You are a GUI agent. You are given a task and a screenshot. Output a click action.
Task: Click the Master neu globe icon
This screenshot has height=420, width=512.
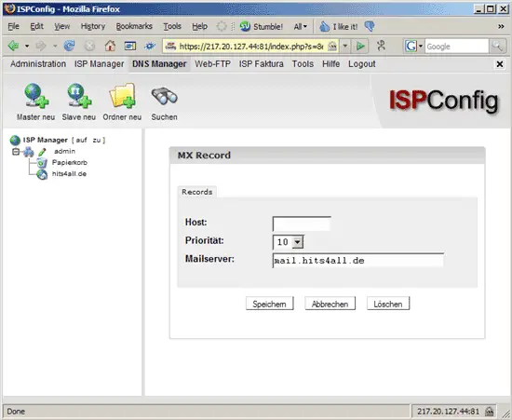[x=36, y=95]
